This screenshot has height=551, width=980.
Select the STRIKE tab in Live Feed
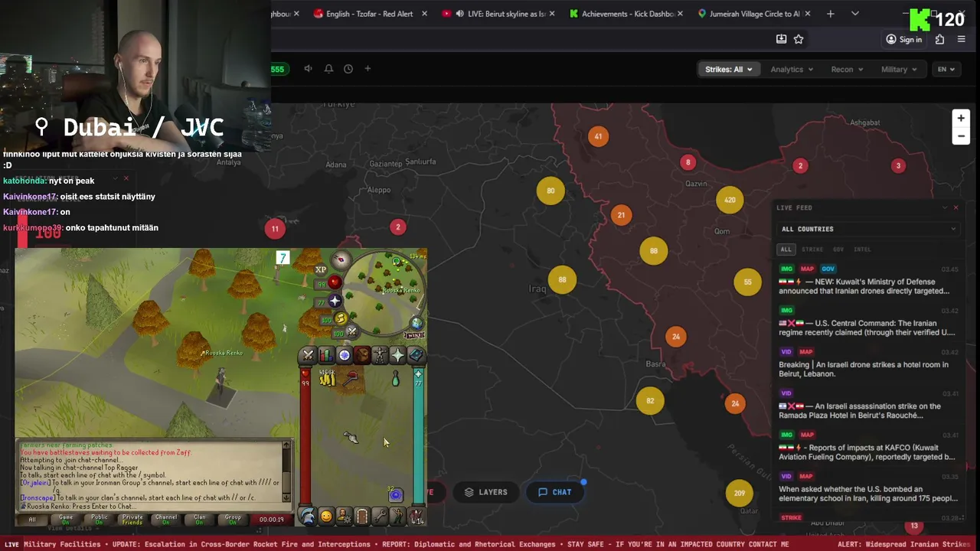point(812,249)
